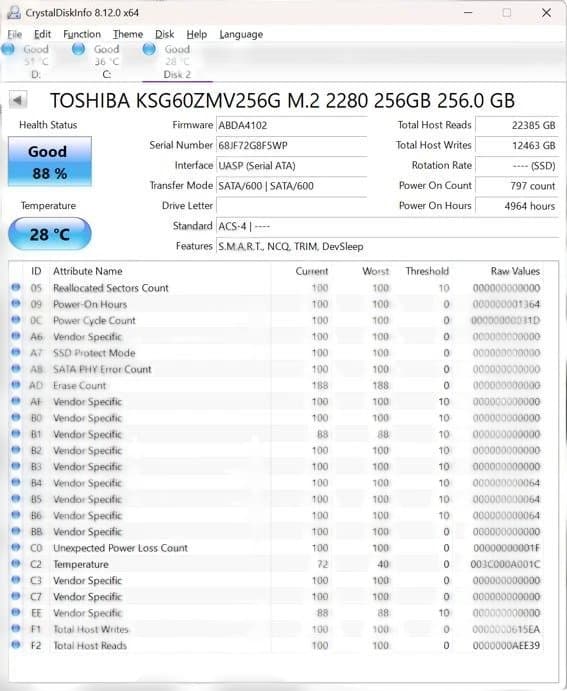
Task: Click the Raw Values column header
Action: click(515, 271)
